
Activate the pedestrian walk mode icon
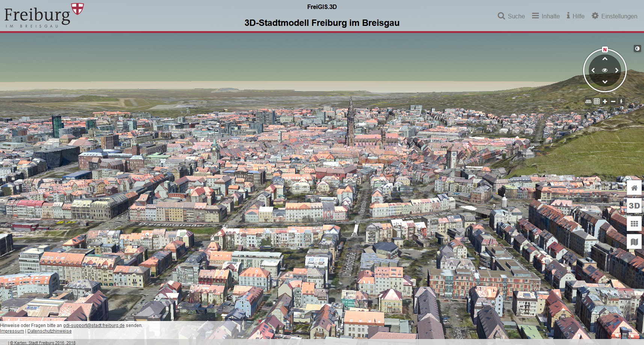[x=621, y=102]
